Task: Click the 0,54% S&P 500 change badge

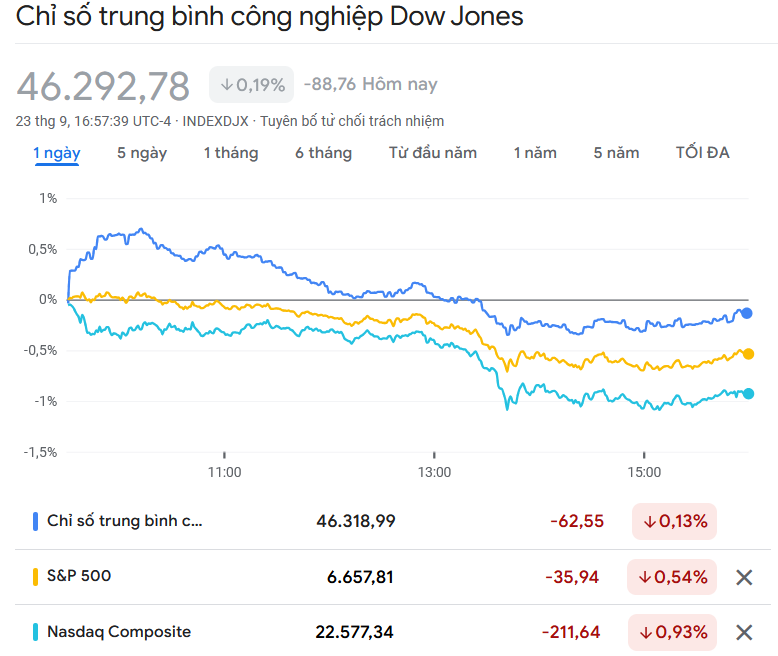Action: coord(672,577)
